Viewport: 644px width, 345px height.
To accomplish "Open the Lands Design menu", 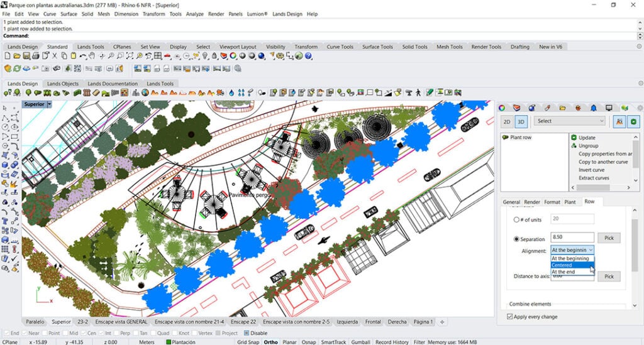I will coord(287,14).
